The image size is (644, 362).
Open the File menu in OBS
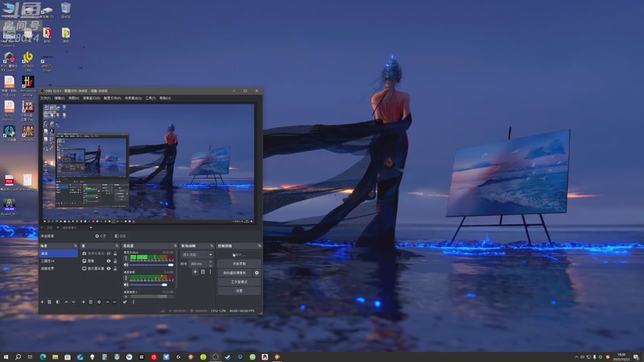coord(45,98)
